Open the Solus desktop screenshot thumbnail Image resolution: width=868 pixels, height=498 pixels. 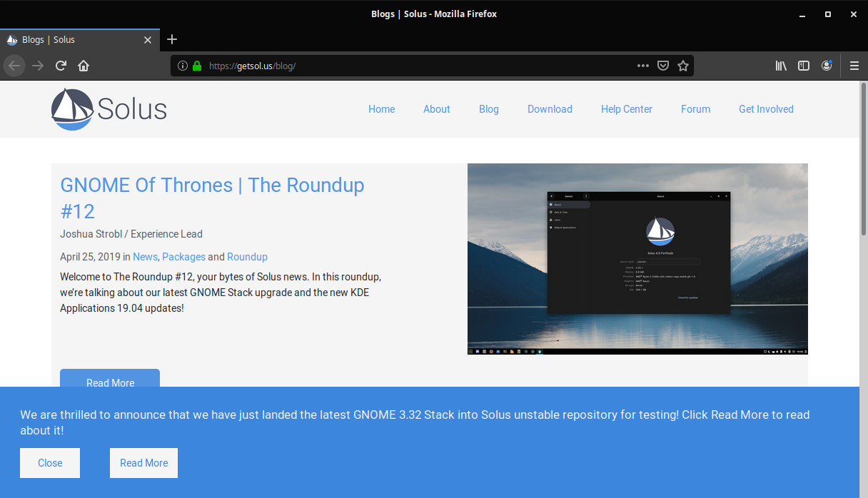(x=637, y=259)
